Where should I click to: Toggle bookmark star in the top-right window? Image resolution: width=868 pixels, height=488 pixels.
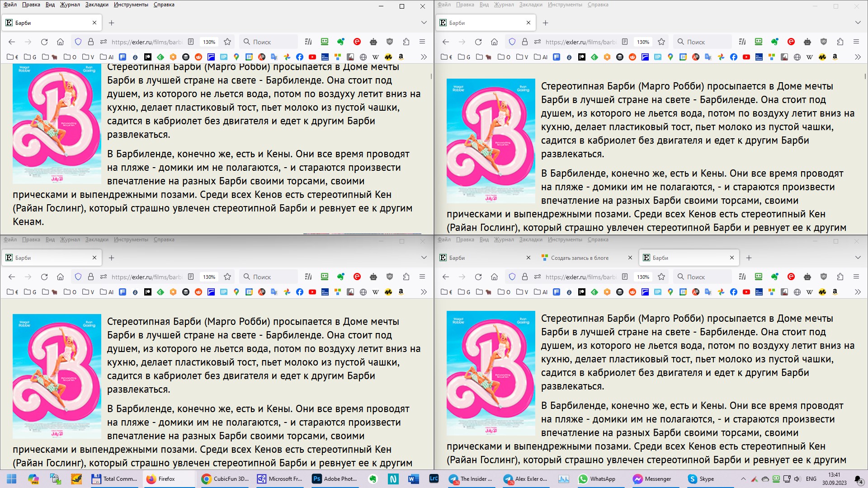click(x=661, y=42)
